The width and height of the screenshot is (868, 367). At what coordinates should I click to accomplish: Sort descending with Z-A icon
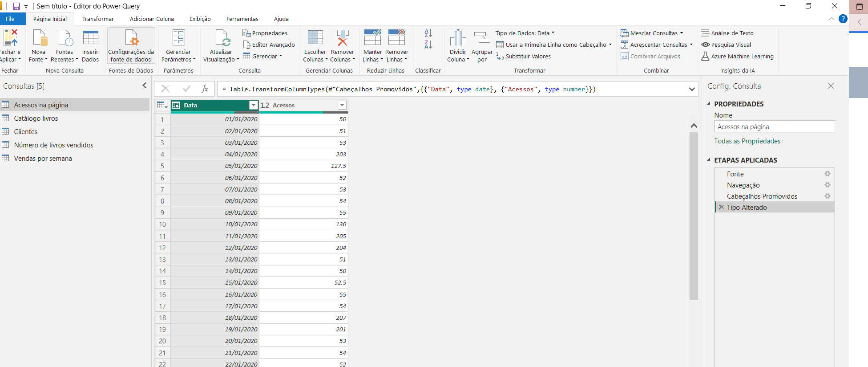coord(428,45)
